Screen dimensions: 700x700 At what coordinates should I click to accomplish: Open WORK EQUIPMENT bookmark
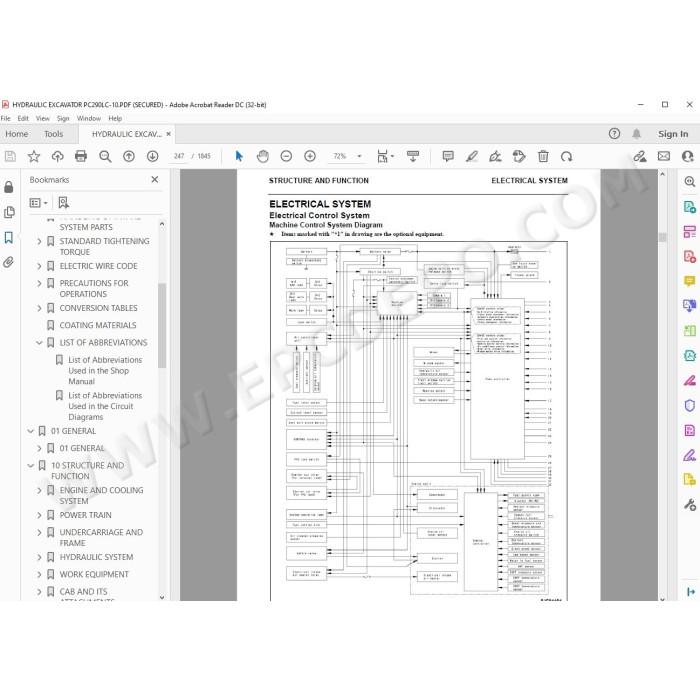[94, 575]
